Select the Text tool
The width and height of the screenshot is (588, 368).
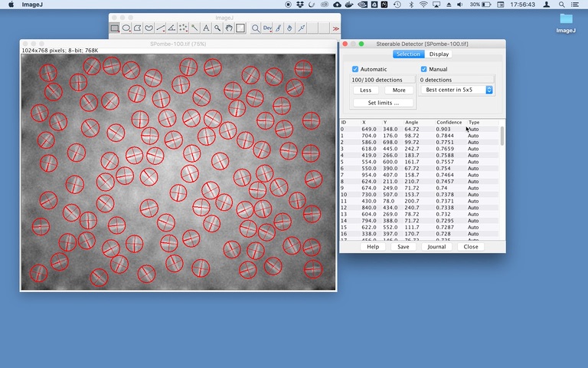(206, 28)
